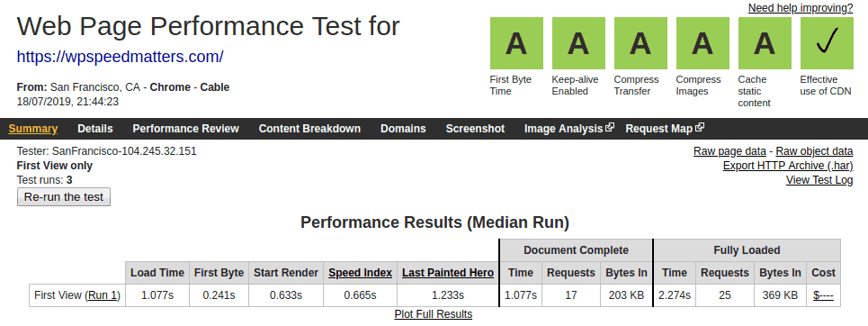Click the 203 KB Bytes In cell
Screen dimensions: 868x326
click(x=626, y=295)
